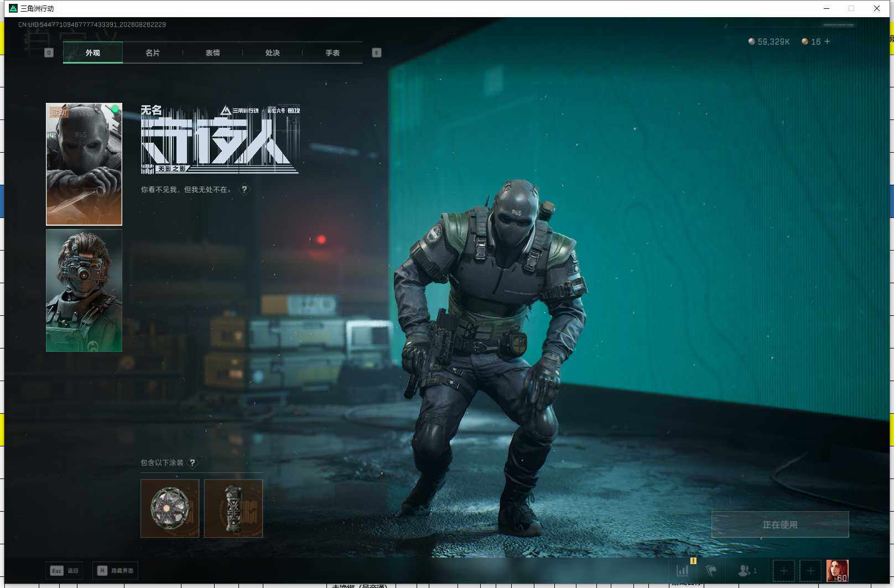Open the flag icon in bottom bar
The width and height of the screenshot is (894, 588).
[711, 570]
